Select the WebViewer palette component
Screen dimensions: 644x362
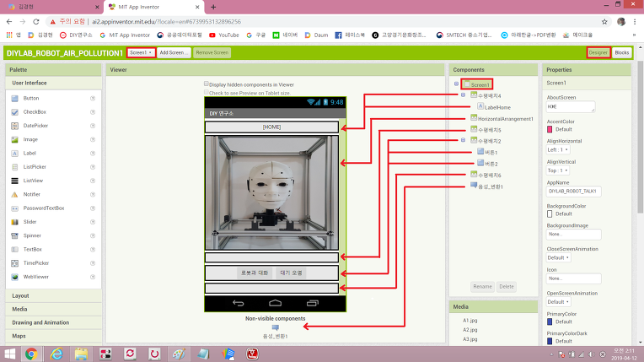coord(35,277)
